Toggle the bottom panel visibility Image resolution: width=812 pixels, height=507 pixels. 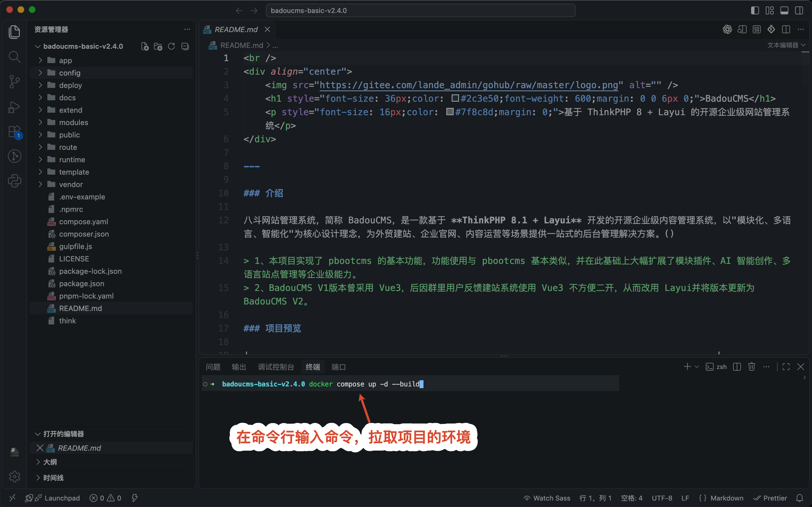click(784, 10)
